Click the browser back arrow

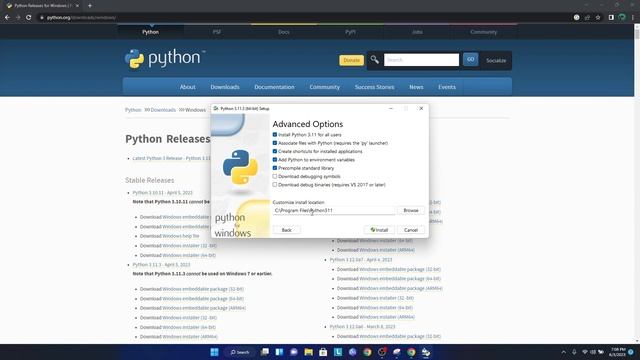coord(7,18)
